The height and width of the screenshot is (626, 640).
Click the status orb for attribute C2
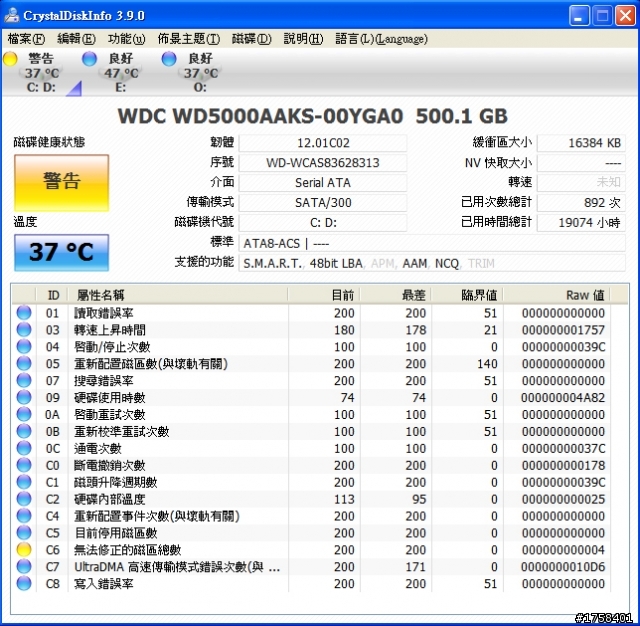tap(24, 499)
